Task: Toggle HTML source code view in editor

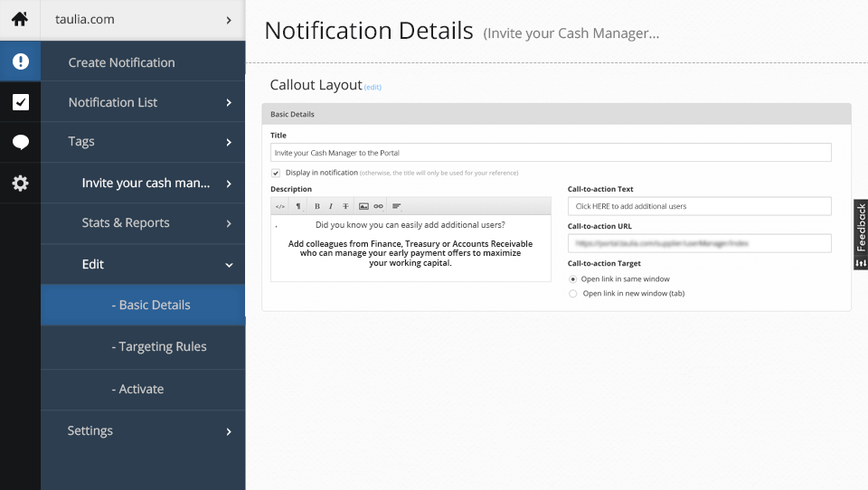Action: pyautogui.click(x=280, y=206)
